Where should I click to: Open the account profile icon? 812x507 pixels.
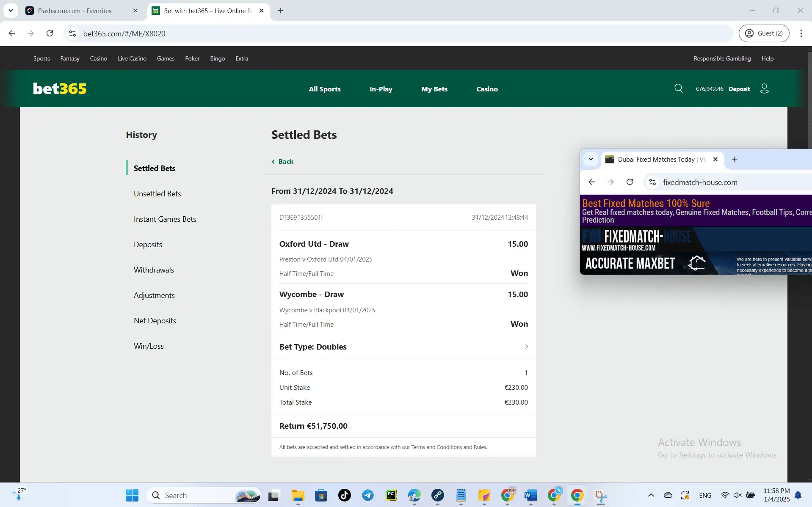coord(764,88)
